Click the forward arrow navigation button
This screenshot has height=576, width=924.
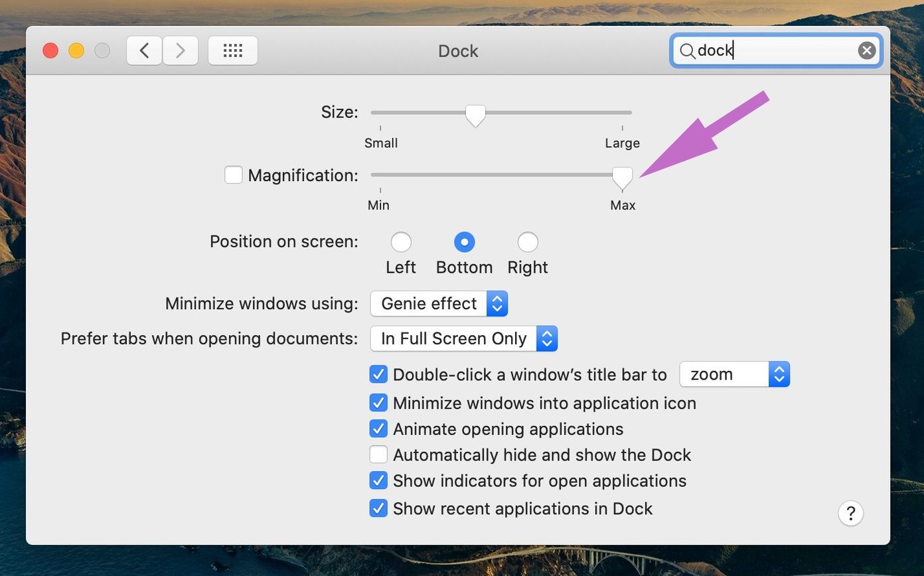(x=180, y=50)
